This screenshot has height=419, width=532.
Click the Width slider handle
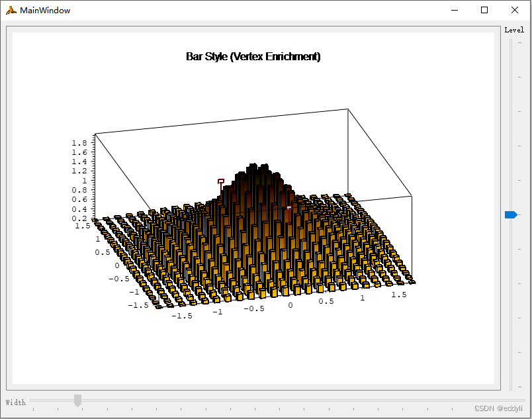point(77,400)
